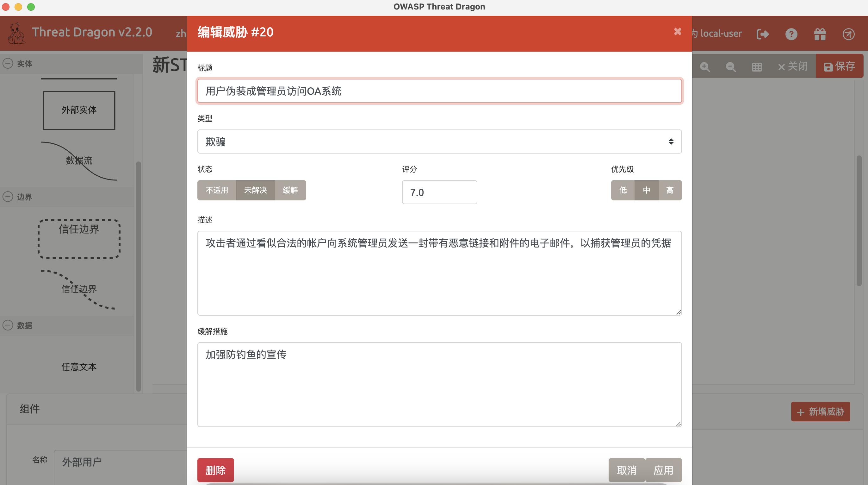Zoom in using the magnifier plus icon

click(705, 66)
